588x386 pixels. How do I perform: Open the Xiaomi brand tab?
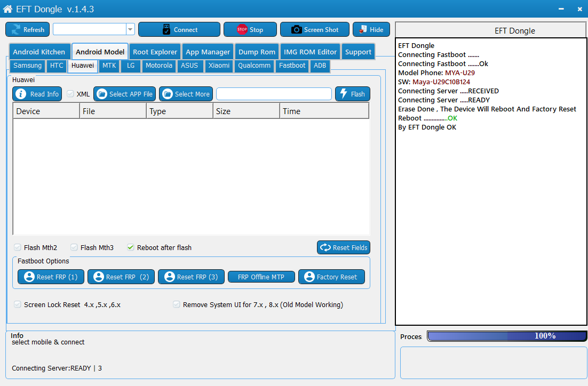pos(219,66)
